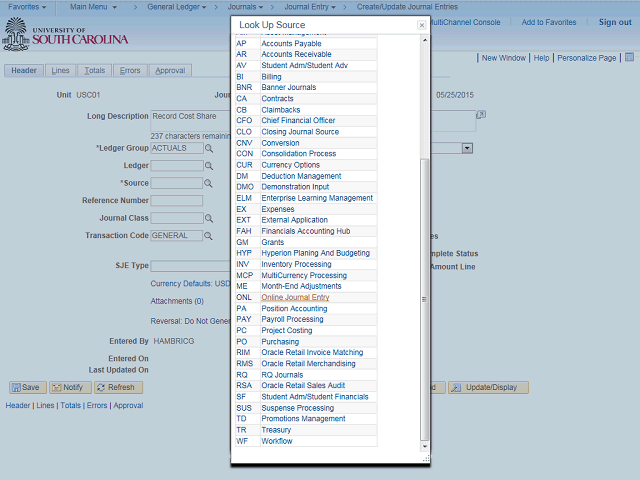Image resolution: width=640 pixels, height=480 pixels.
Task: Open lookup magnifier next to Ledger Group
Action: click(209, 148)
